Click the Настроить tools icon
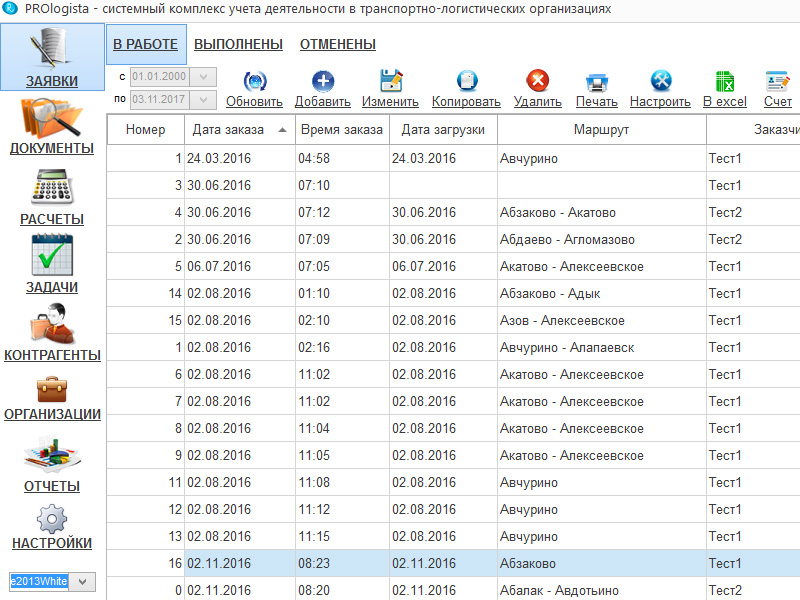Screen dimensions: 800x600 (x=661, y=81)
